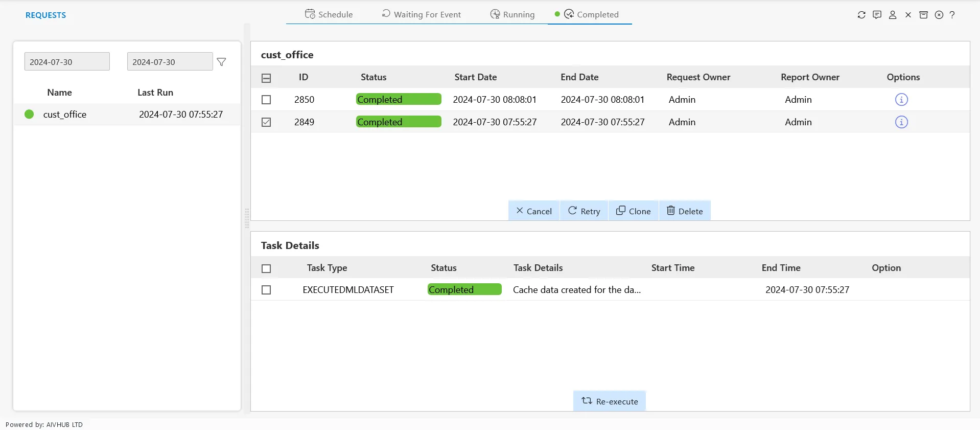Click the ID column header in requests table

click(x=304, y=77)
